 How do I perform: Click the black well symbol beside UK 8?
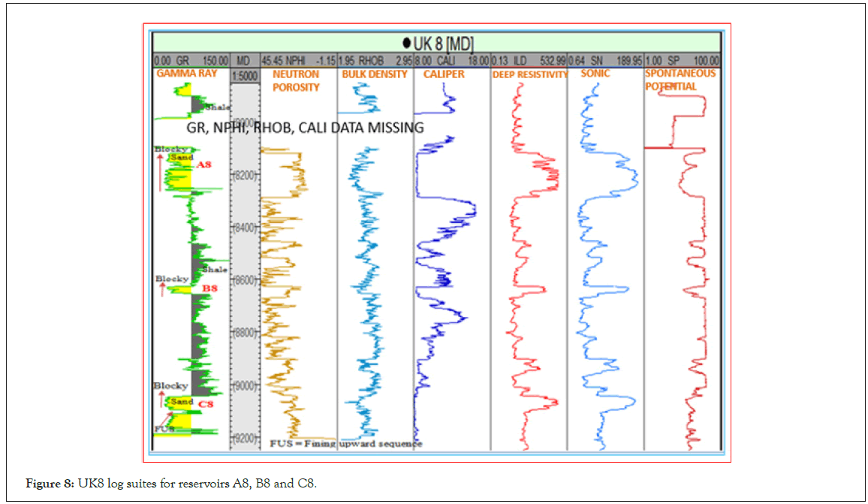tap(406, 44)
